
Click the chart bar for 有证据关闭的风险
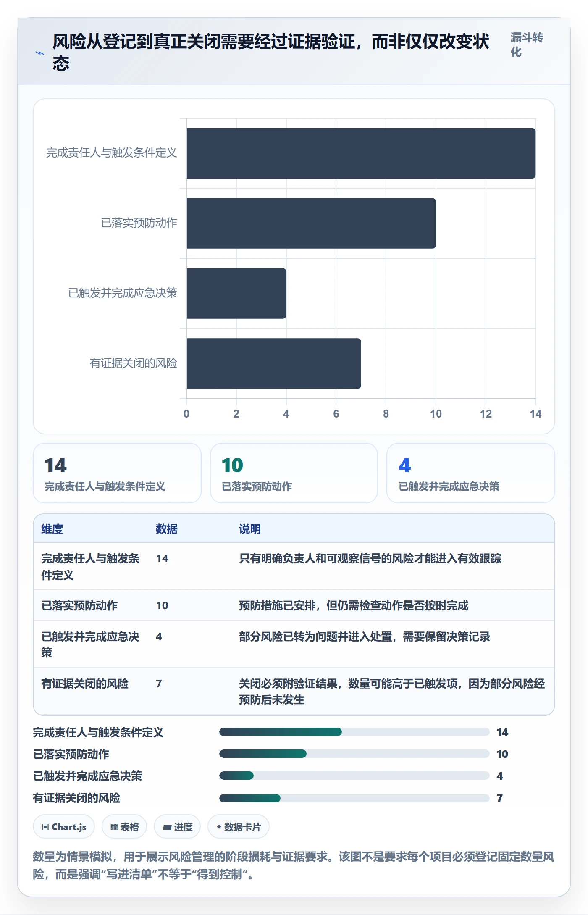coord(274,363)
